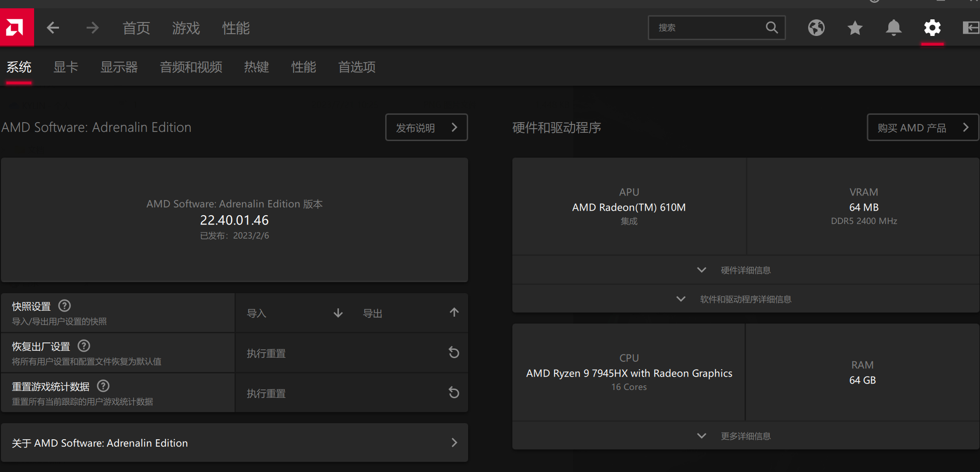Switch to the 显示器 tab
The height and width of the screenshot is (472, 980).
[119, 67]
